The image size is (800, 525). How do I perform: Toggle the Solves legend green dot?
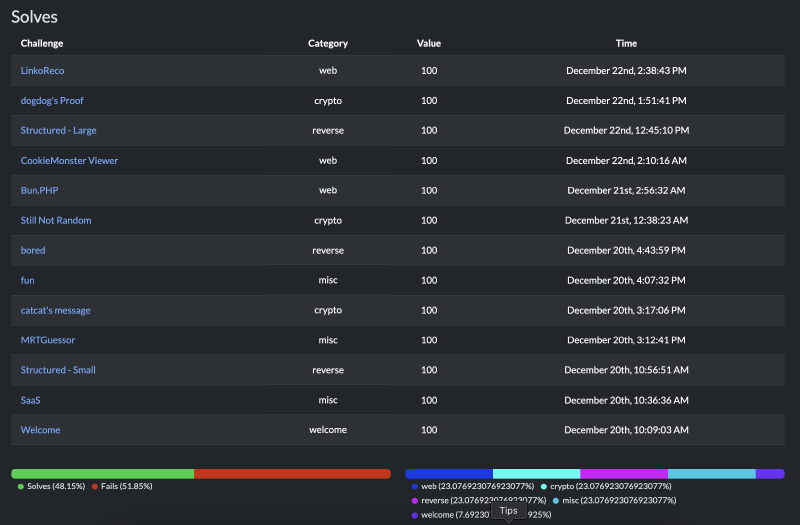pyautogui.click(x=21, y=486)
